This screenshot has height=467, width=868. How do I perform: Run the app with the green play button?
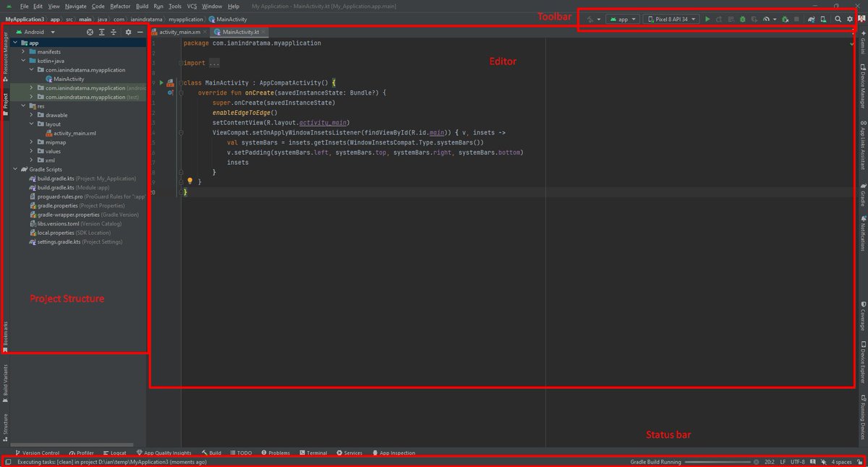(x=707, y=20)
